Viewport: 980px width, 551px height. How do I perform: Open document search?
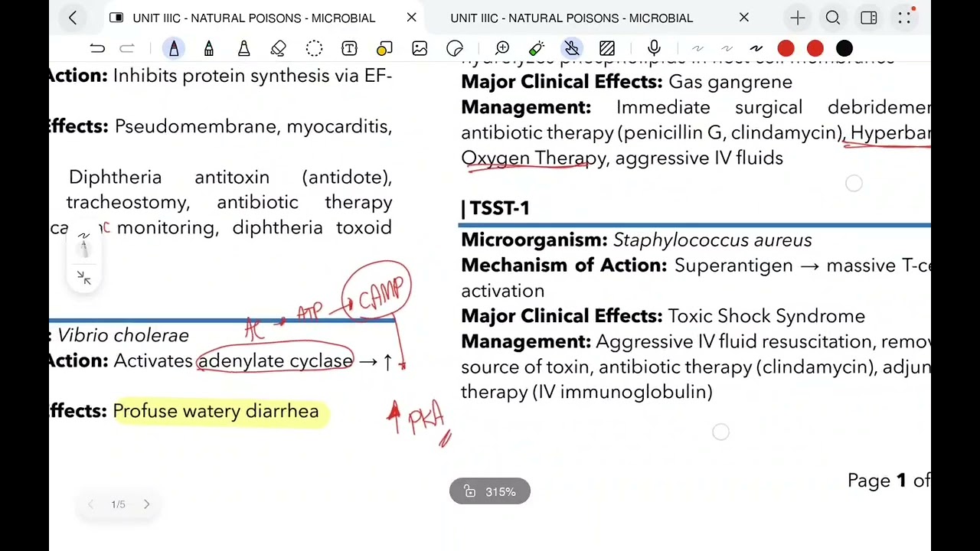pyautogui.click(x=833, y=18)
